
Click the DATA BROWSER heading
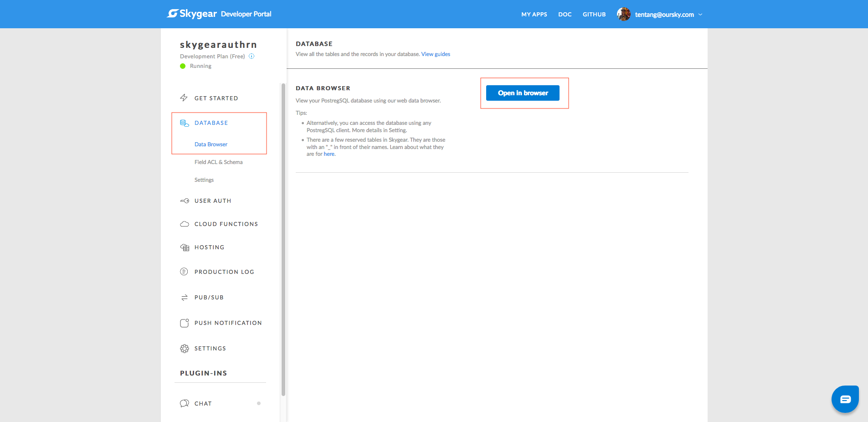(x=323, y=88)
